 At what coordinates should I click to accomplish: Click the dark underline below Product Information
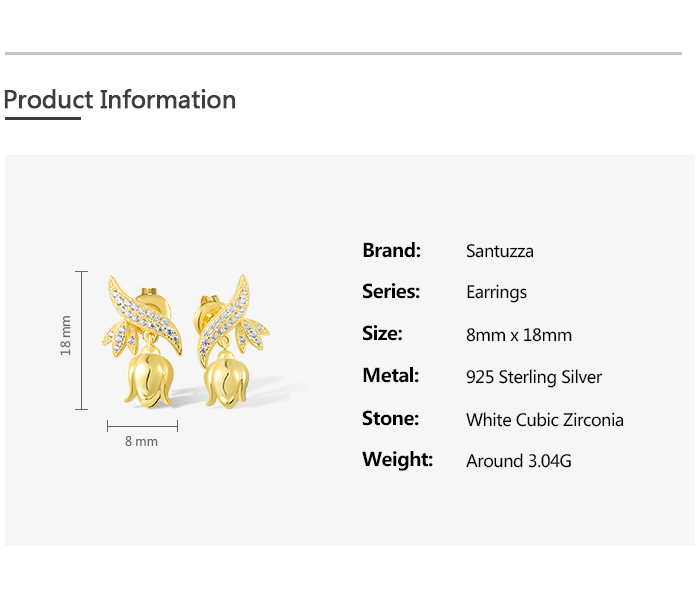[42, 118]
